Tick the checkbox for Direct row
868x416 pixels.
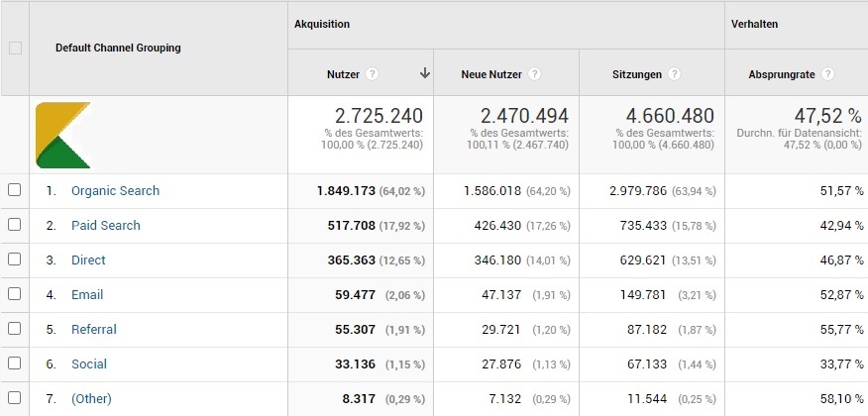tap(15, 260)
